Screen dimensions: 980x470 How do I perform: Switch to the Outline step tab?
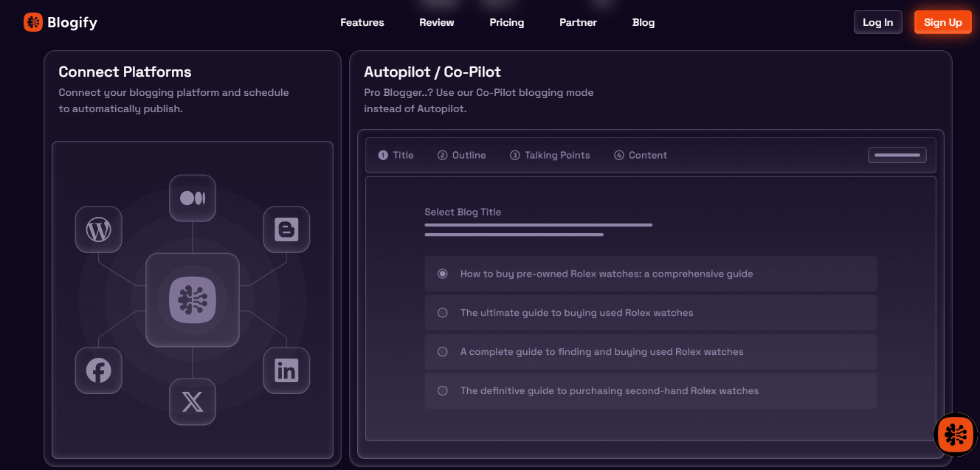pyautogui.click(x=462, y=155)
